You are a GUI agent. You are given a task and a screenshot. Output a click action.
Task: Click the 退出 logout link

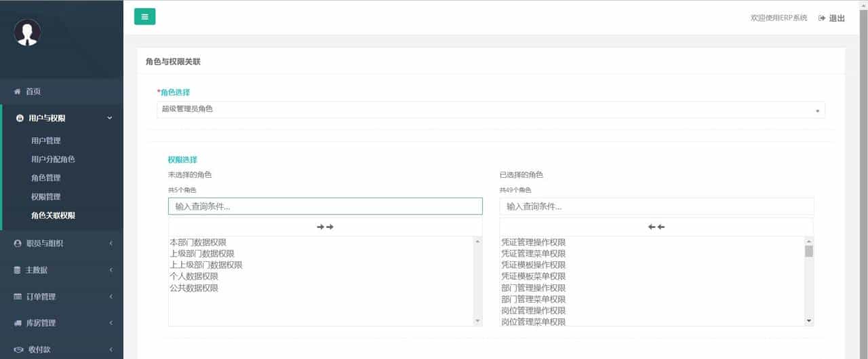tap(837, 18)
